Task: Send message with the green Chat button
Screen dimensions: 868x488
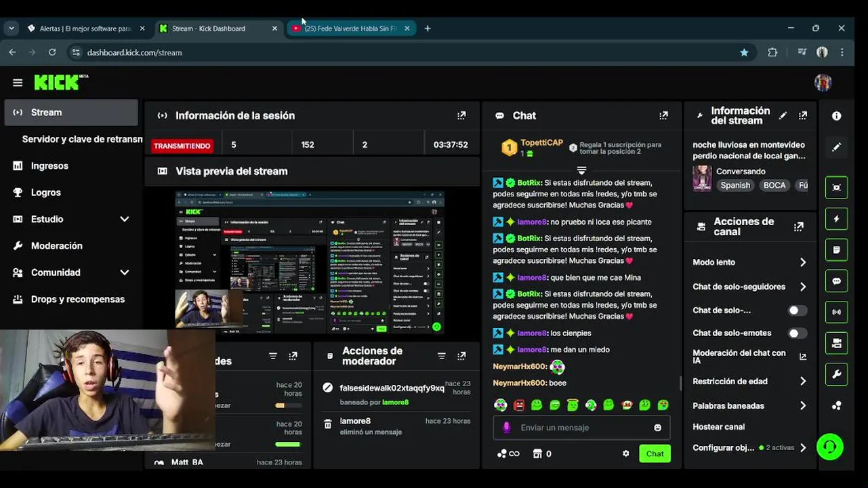Action: (655, 454)
